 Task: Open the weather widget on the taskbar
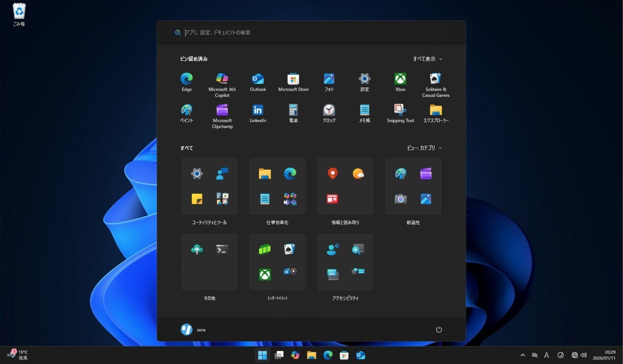[x=18, y=355]
